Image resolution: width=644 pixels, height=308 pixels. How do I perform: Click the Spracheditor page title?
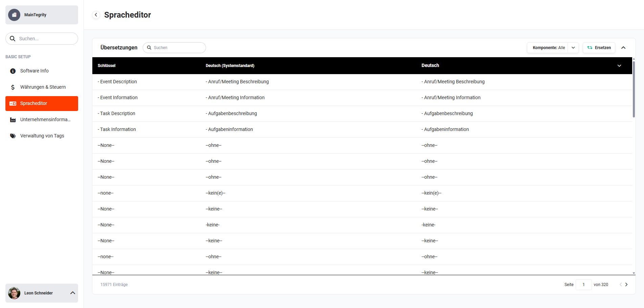pos(128,15)
